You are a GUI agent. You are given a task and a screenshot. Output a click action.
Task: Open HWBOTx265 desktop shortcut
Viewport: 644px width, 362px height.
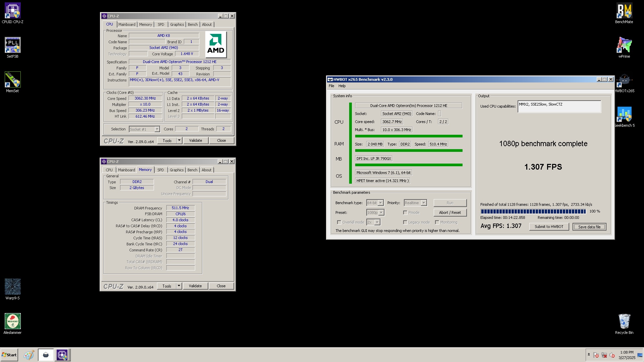[624, 83]
